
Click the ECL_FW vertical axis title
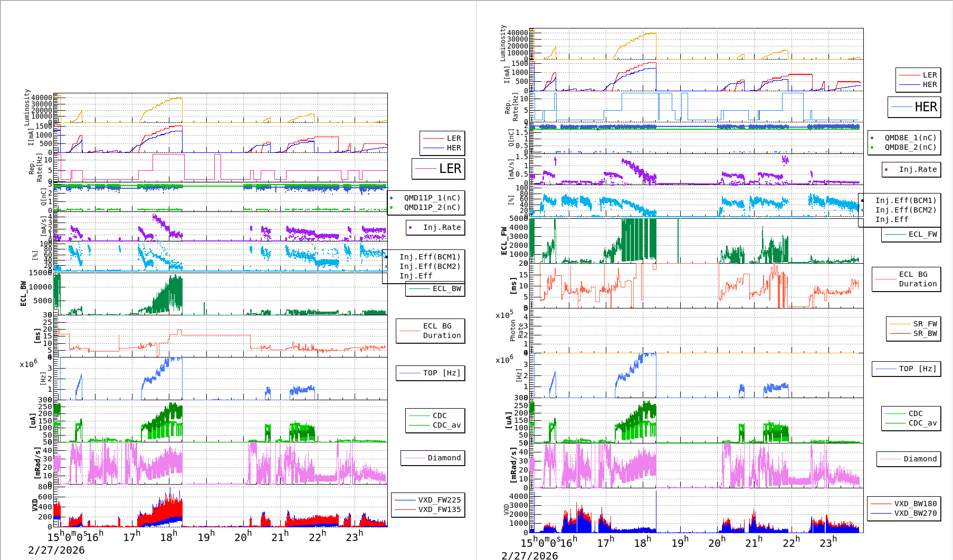[504, 241]
